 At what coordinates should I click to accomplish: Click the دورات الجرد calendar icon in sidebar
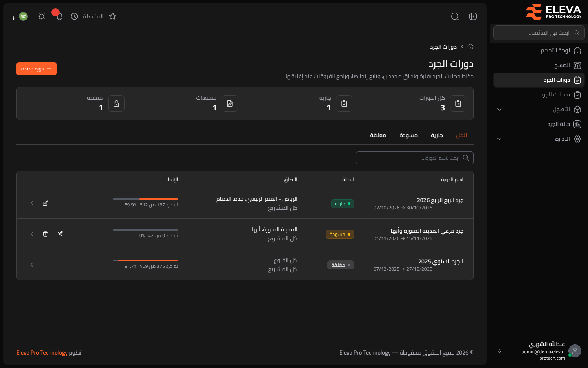point(577,80)
